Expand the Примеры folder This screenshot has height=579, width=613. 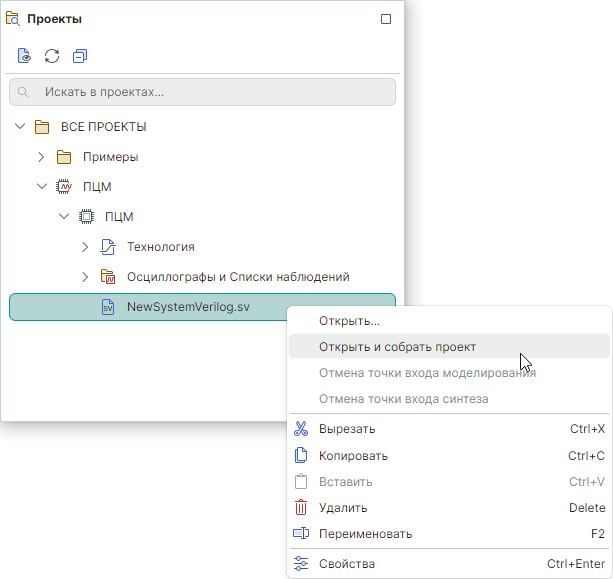point(41,157)
